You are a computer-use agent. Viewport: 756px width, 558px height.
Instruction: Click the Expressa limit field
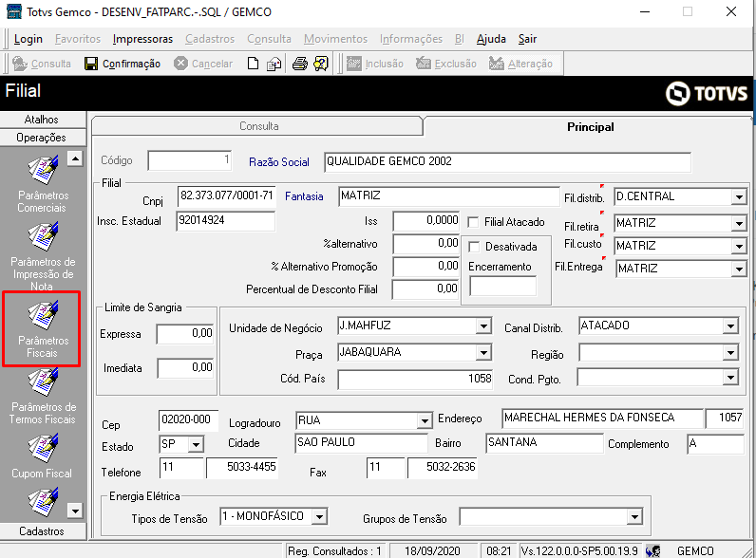click(185, 334)
